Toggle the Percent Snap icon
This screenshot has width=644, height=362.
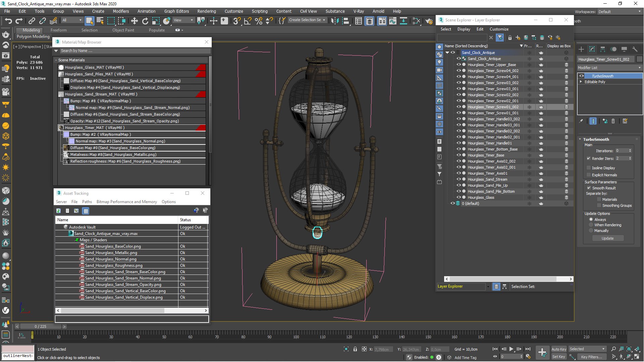point(258,21)
